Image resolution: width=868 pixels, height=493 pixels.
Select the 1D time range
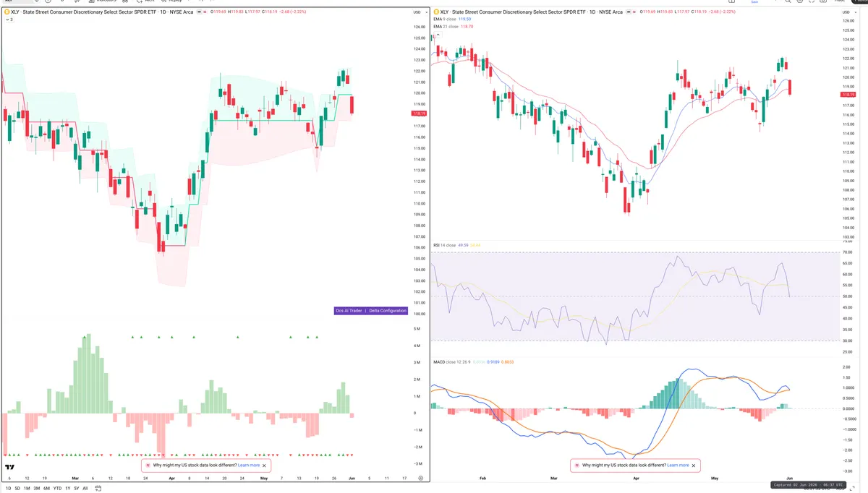[9, 489]
